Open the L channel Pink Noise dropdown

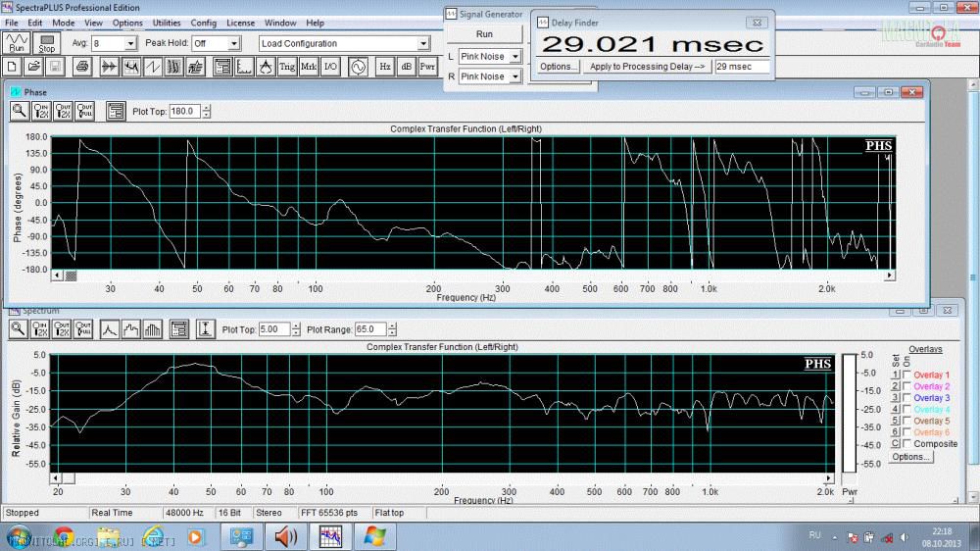point(515,56)
